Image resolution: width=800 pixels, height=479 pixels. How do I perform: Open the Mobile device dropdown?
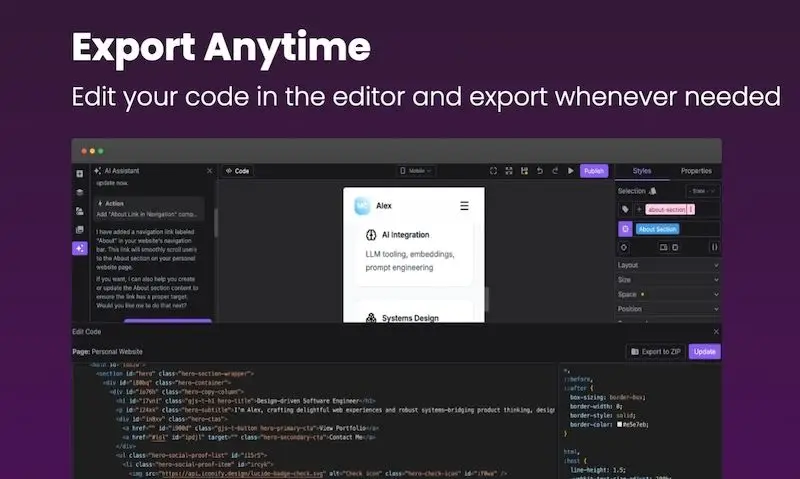tap(416, 171)
